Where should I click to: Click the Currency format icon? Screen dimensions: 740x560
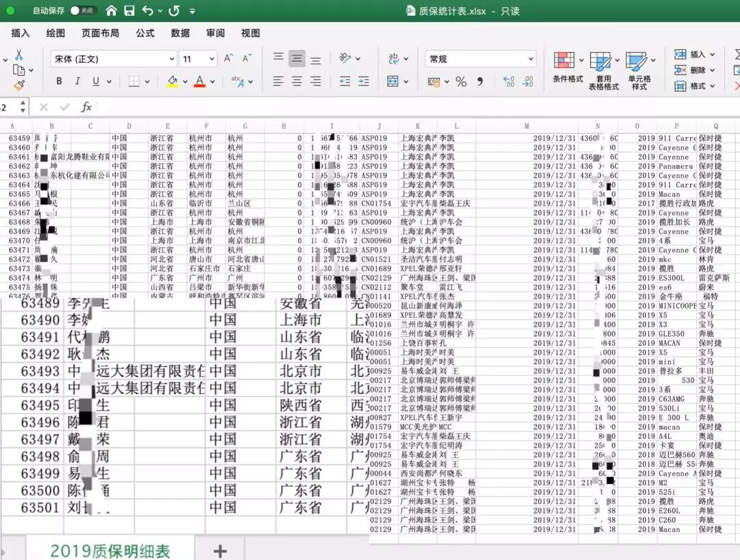tap(434, 81)
